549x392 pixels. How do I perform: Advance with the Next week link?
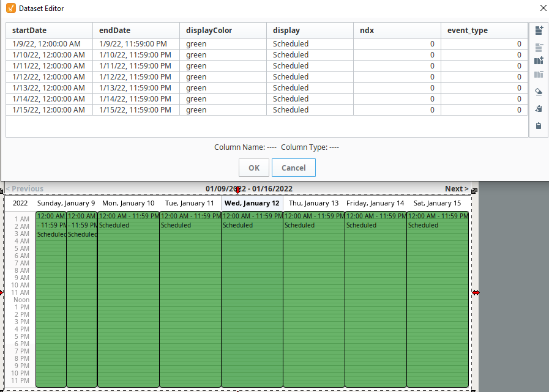coord(457,188)
